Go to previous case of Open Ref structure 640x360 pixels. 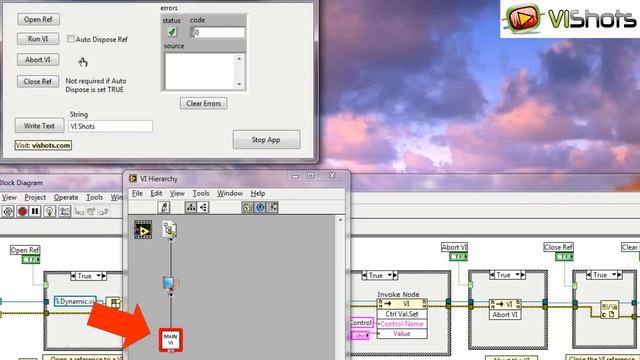[x=73, y=276]
